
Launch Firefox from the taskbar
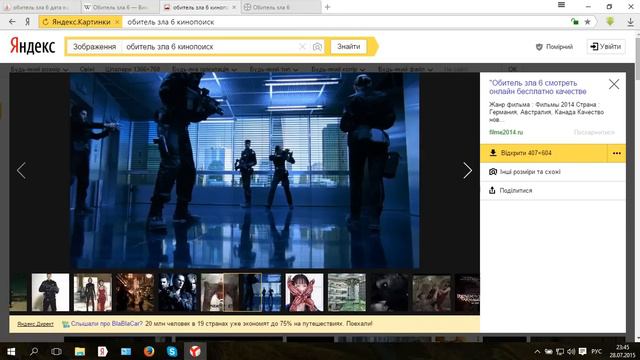pyautogui.click(x=149, y=351)
